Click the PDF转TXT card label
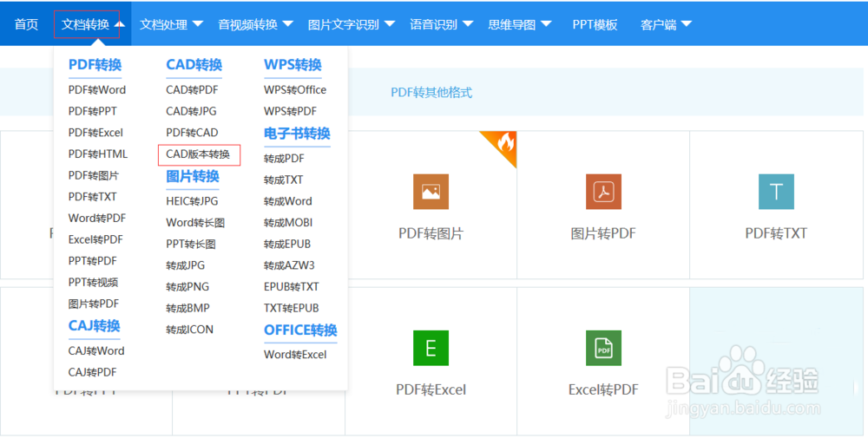The height and width of the screenshot is (438, 868). click(x=776, y=233)
